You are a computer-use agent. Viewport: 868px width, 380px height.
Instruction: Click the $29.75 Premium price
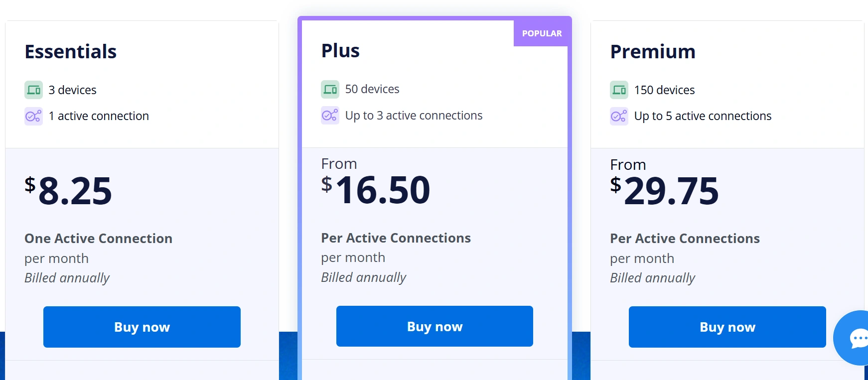pos(665,191)
